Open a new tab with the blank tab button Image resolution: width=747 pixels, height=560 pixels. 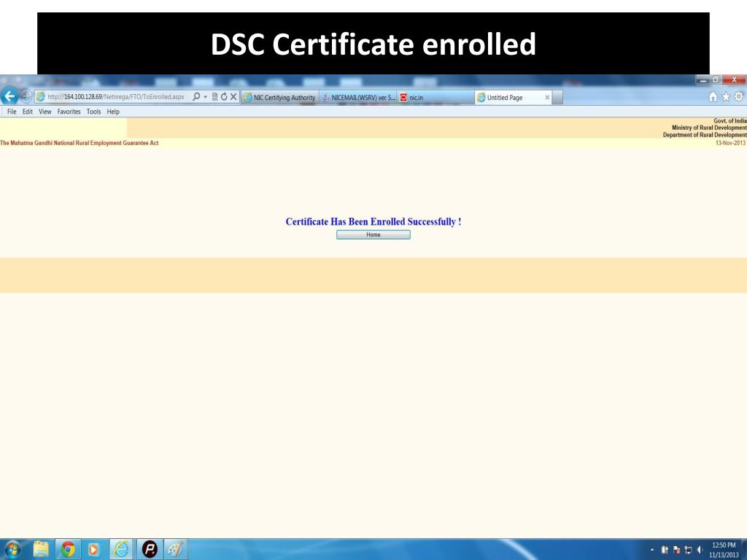click(x=558, y=98)
